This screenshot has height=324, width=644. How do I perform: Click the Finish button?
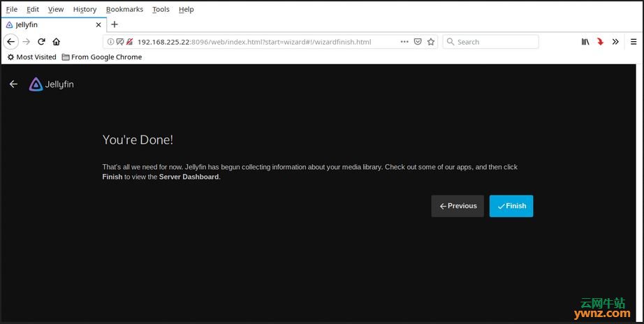click(511, 206)
